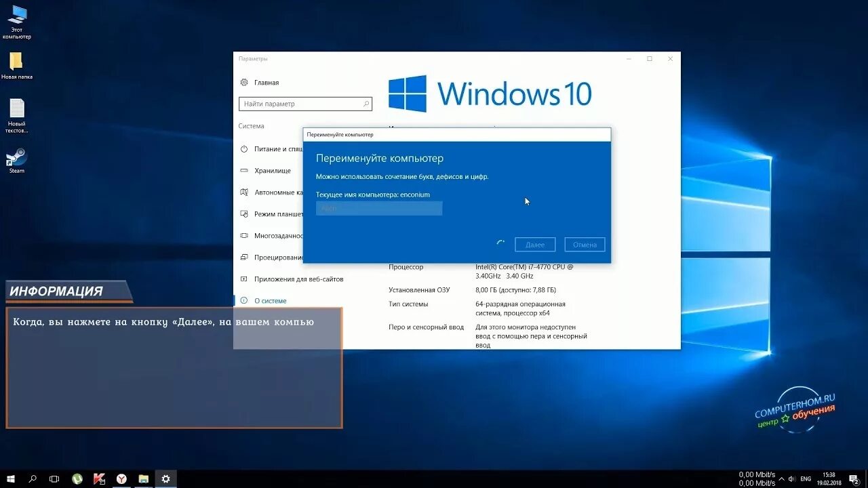
Task: Select the Steam desktop shortcut
Action: (17, 161)
